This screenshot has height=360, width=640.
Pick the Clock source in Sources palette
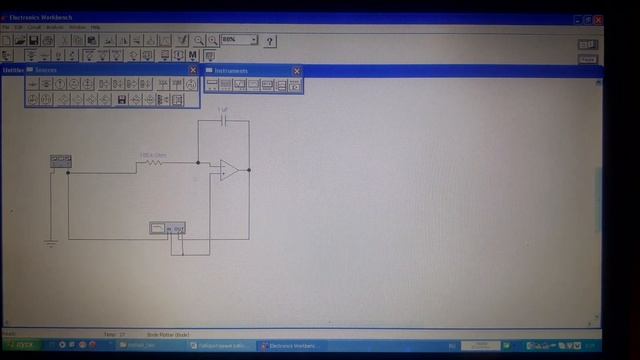[x=191, y=84]
